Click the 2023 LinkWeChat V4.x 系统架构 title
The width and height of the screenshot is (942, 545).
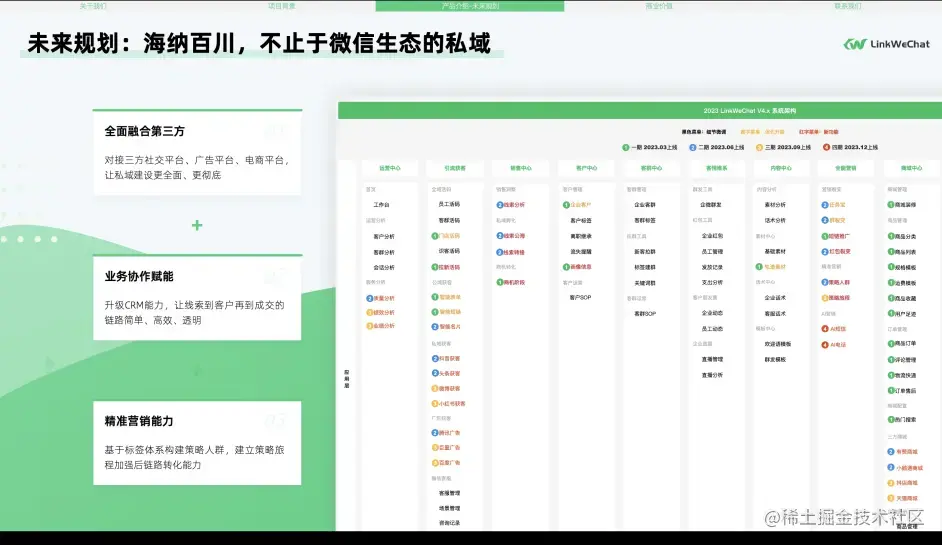[750, 111]
